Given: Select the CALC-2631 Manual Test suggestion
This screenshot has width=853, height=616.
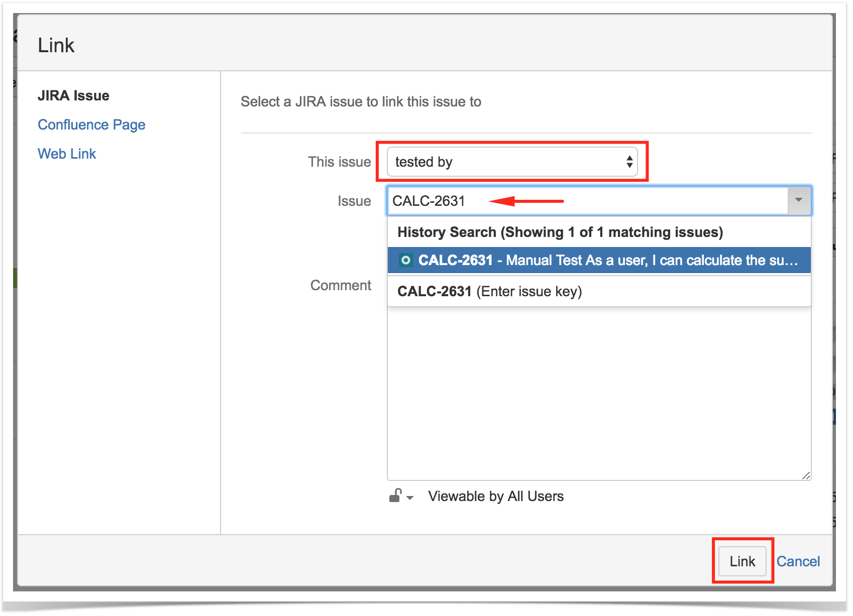Looking at the screenshot, I should pos(599,260).
